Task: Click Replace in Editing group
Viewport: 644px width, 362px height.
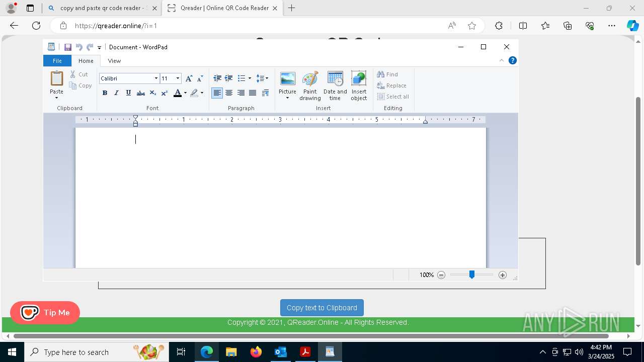Action: click(x=391, y=85)
